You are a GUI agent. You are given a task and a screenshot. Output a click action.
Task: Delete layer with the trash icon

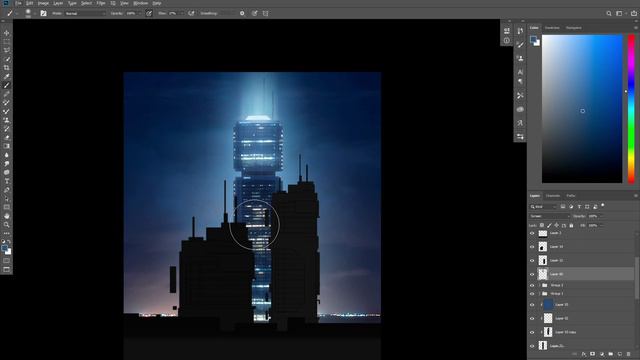(629, 354)
